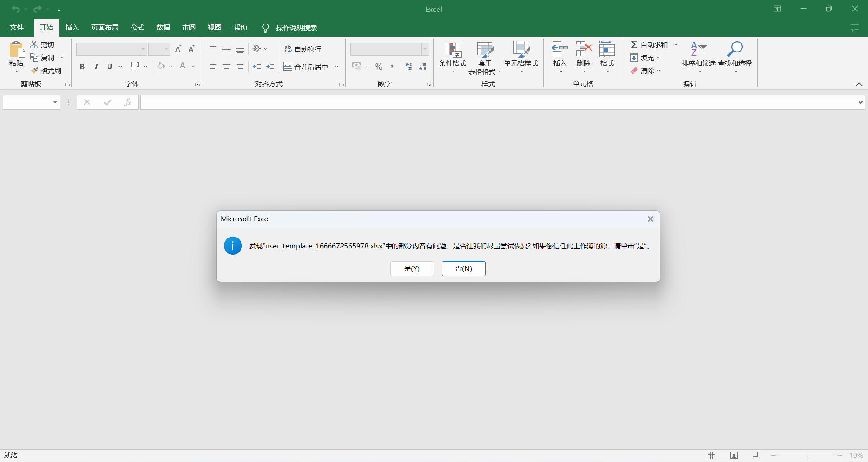Click the cell borders icon

(x=135, y=67)
